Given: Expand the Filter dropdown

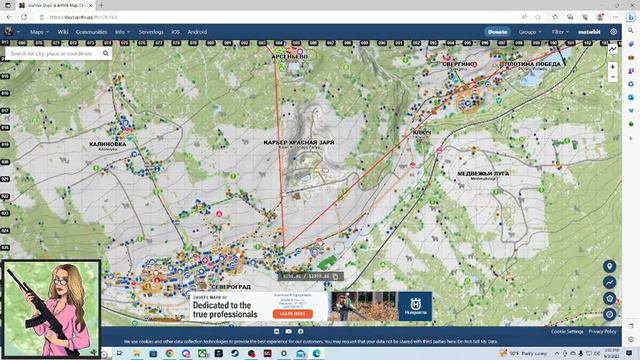Looking at the screenshot, I should pos(560,32).
